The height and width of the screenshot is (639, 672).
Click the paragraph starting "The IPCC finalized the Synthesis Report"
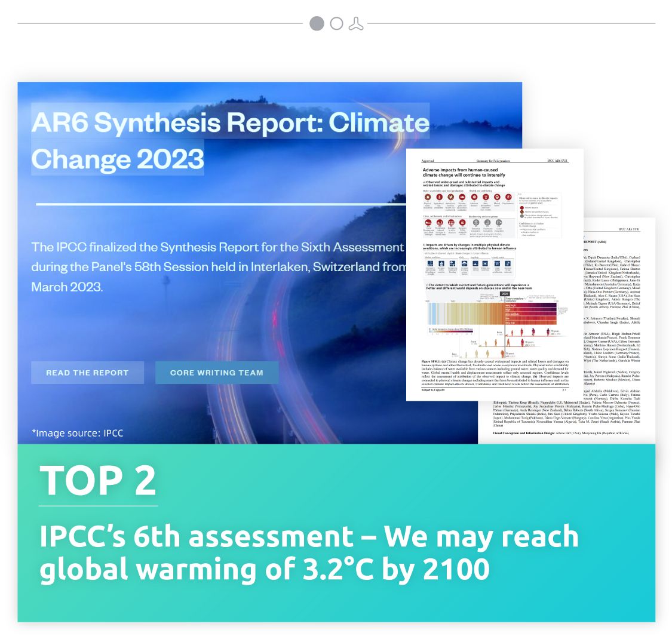click(219, 267)
